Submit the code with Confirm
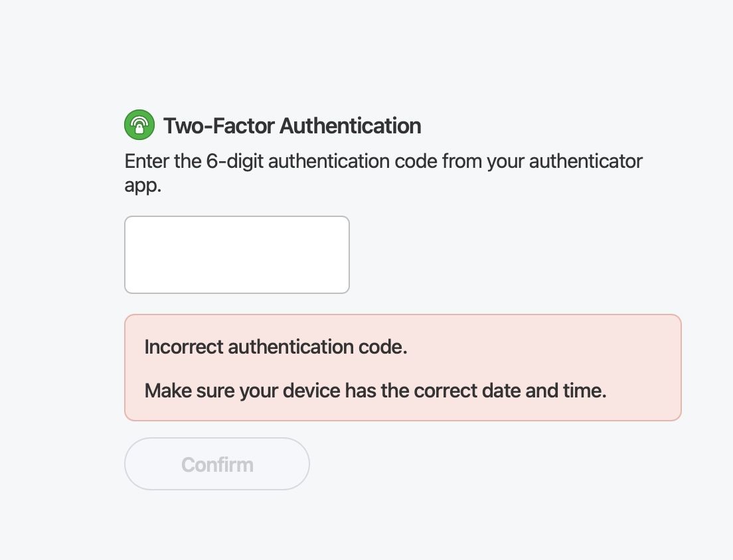The width and height of the screenshot is (733, 560). click(x=217, y=464)
